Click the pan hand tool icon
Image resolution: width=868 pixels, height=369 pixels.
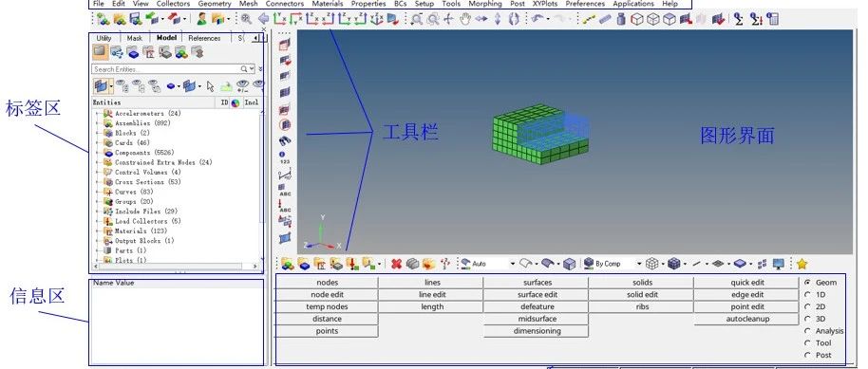pos(464,19)
